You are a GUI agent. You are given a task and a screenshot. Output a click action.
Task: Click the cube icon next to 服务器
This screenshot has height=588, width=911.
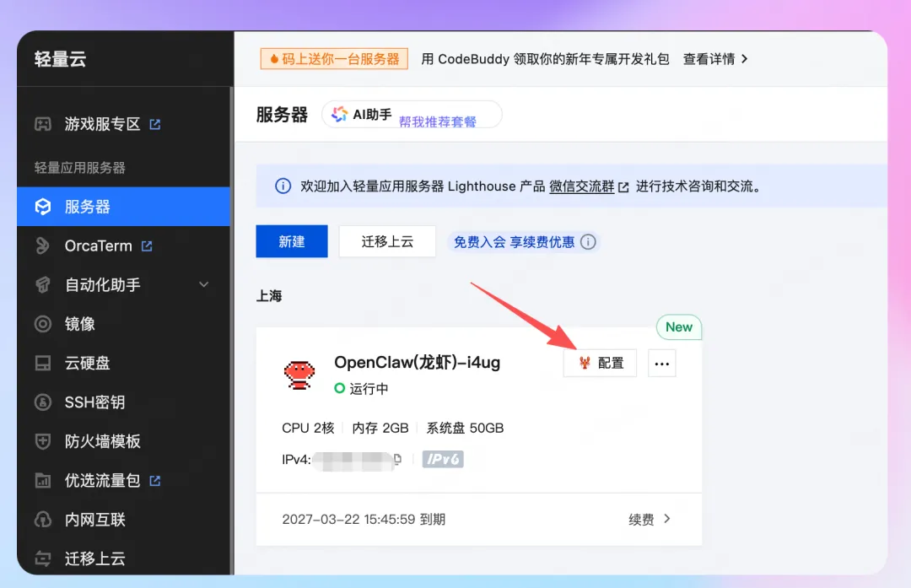[x=43, y=207]
